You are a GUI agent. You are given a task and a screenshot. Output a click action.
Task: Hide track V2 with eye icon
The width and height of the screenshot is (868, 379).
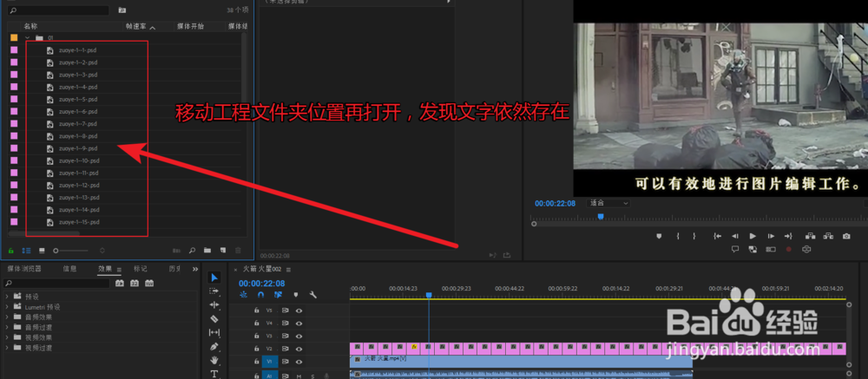pos(299,349)
